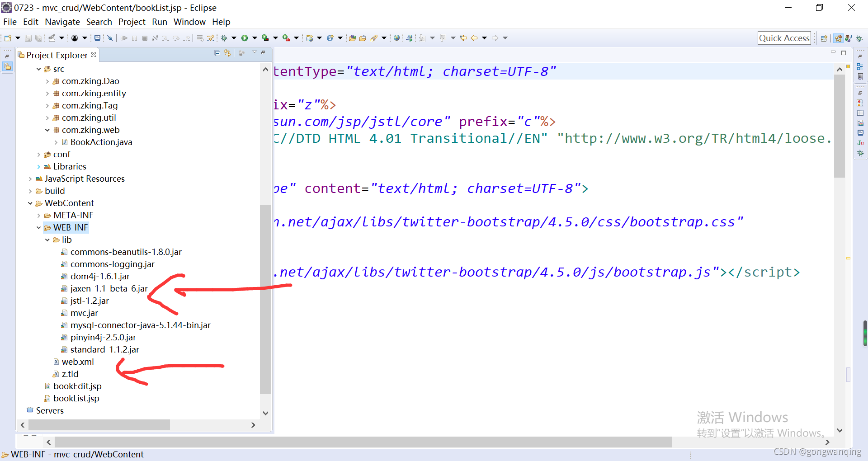Expand the com.zking.Dao package
This screenshot has height=461, width=868.
coord(47,81)
